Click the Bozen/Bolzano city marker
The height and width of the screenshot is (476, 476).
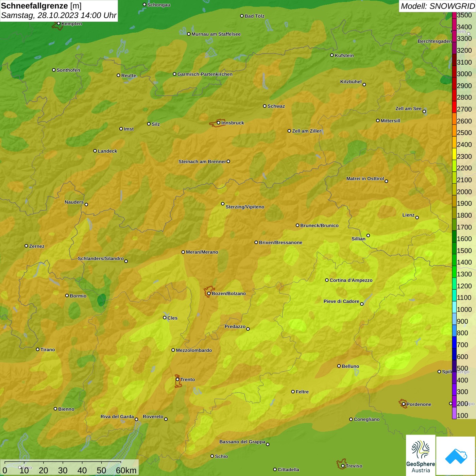(209, 293)
